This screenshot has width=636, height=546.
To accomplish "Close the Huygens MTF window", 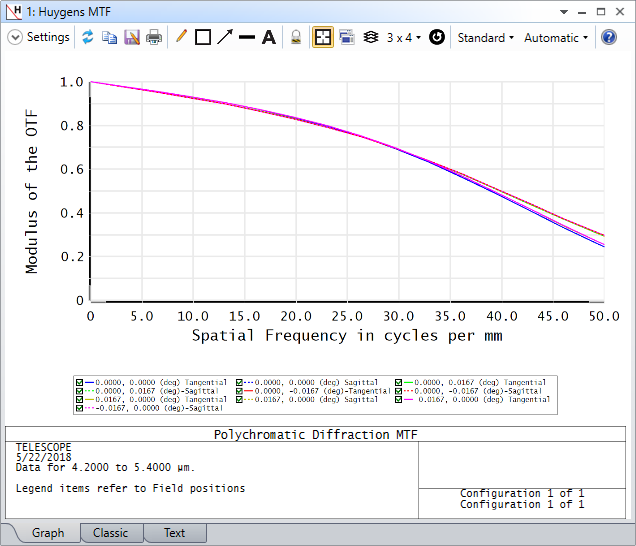I will tap(620, 12).
